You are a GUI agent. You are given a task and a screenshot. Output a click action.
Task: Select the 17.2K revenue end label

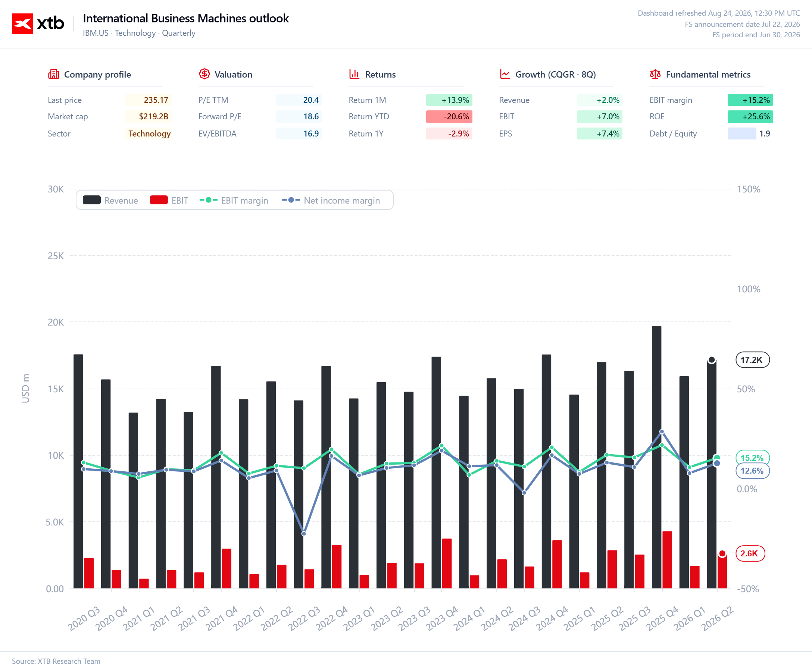[x=752, y=360]
